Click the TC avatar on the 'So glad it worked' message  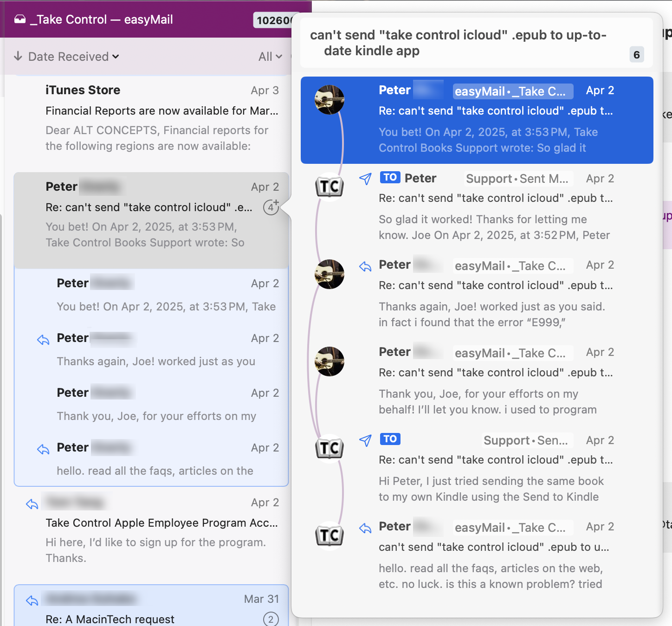[330, 187]
